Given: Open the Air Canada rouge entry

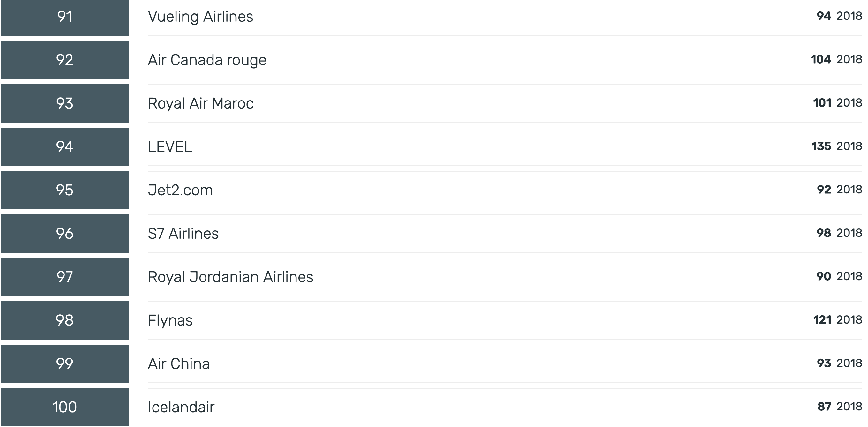Looking at the screenshot, I should pos(207,60).
